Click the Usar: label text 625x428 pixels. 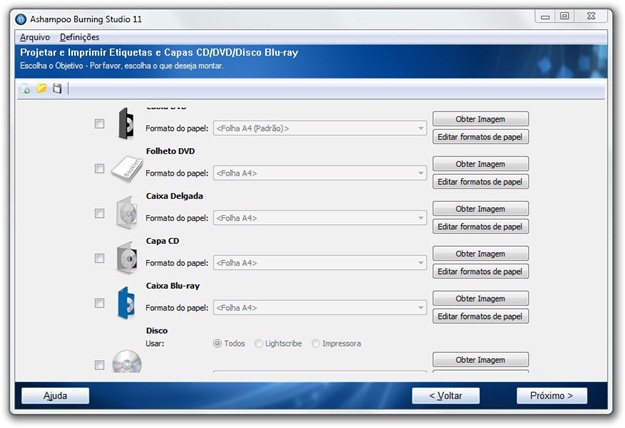[x=155, y=344]
